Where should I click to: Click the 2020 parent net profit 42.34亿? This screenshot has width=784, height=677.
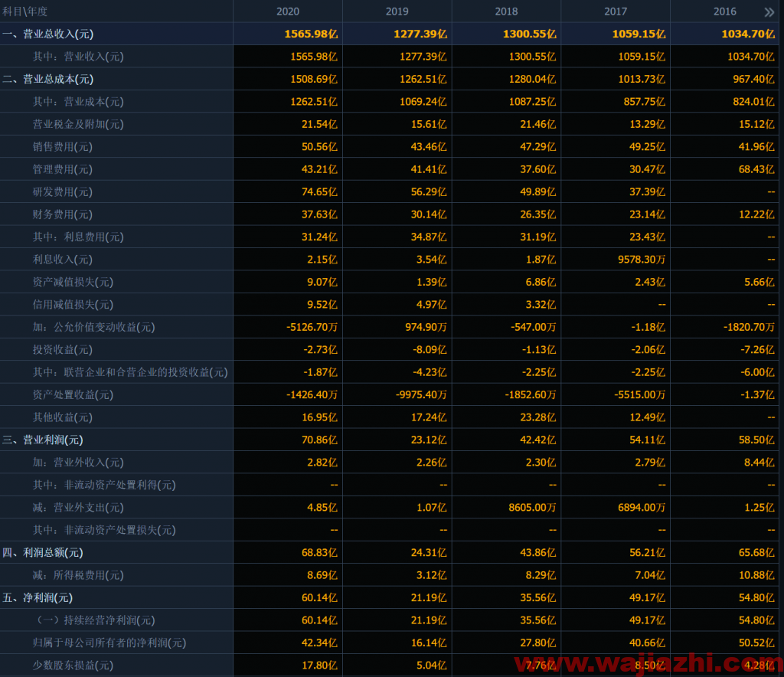click(x=319, y=643)
